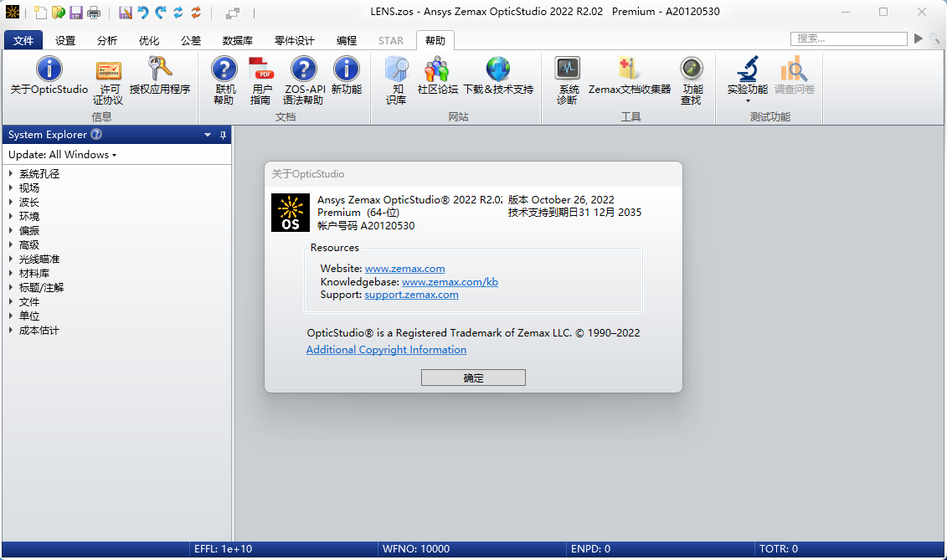Expand the 光线瞄准 tree node
The image size is (947, 560).
[x=11, y=259]
